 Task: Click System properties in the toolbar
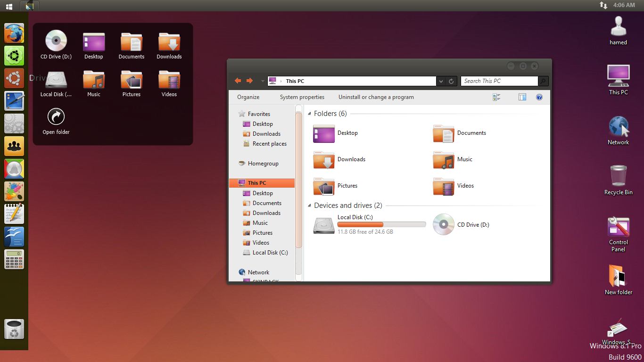pos(302,97)
